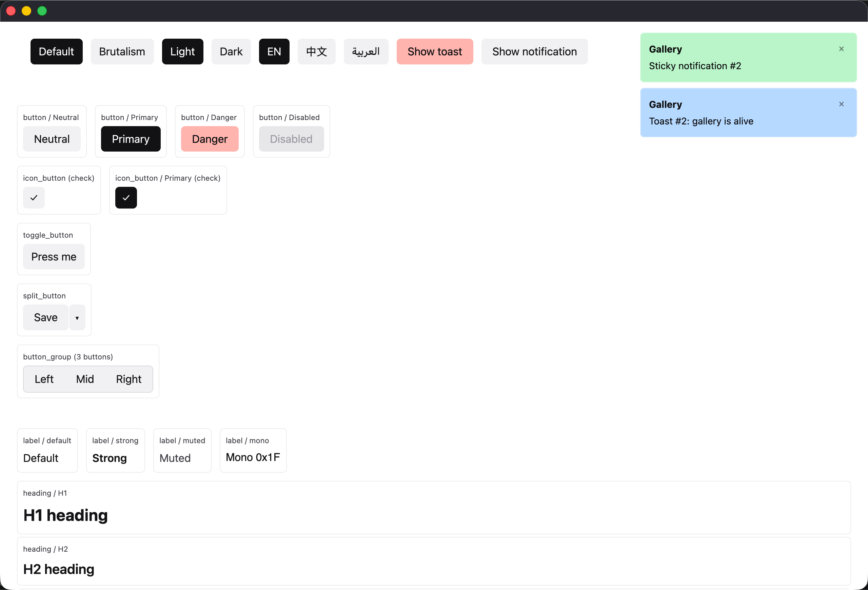This screenshot has height=590, width=868.
Task: Click the Default label text under label / default
Action: (x=41, y=458)
